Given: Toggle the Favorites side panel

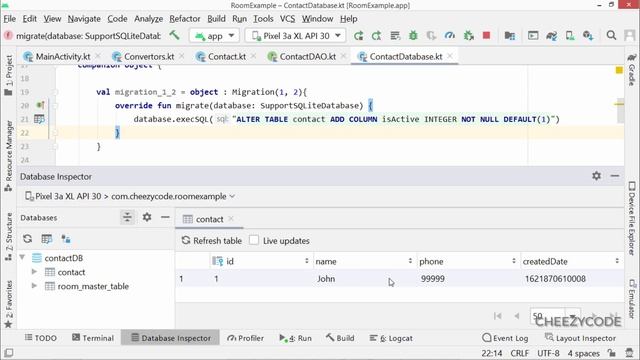Looking at the screenshot, I should pyautogui.click(x=9, y=304).
